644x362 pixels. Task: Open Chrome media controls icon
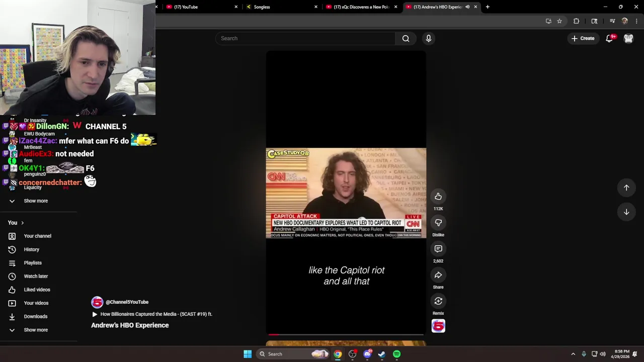coord(612,21)
